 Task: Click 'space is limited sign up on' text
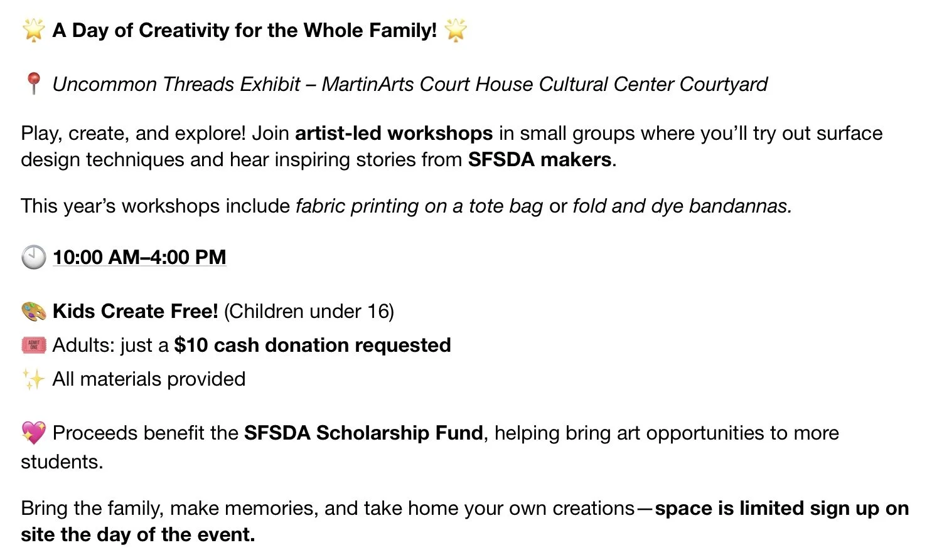(782, 508)
